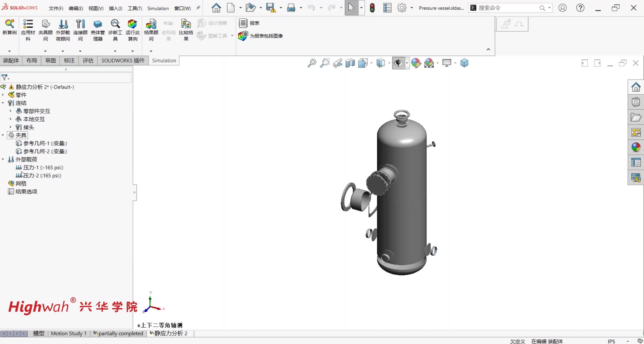The image size is (644, 344).
Task: Toggle the Hide/Show Items eye icon
Action: click(398, 63)
